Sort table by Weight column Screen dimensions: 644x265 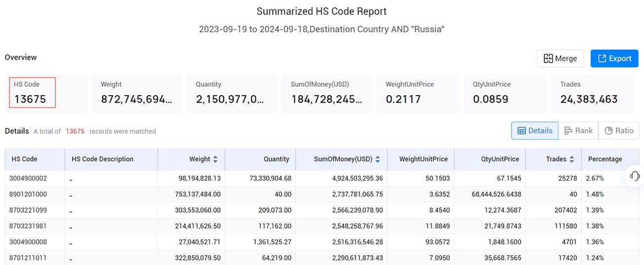[x=215, y=159]
